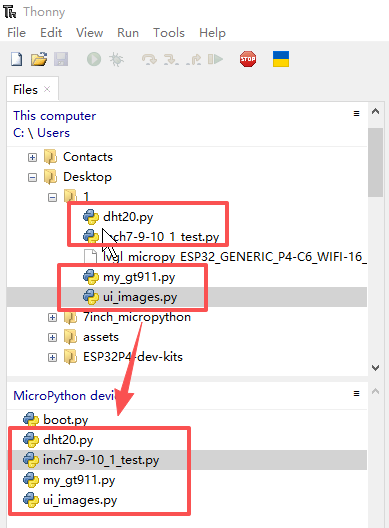
Task: Click the Ukraine flag support icon
Action: pyautogui.click(x=281, y=59)
